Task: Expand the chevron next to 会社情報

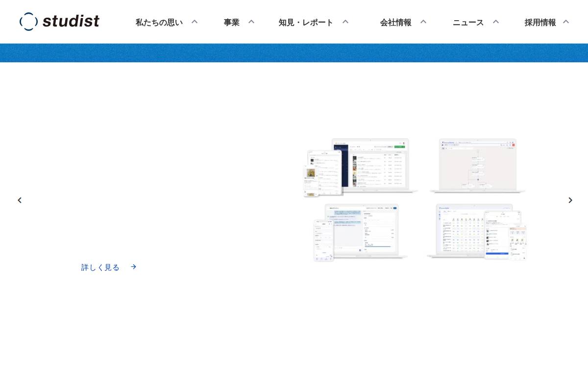Action: pyautogui.click(x=423, y=22)
